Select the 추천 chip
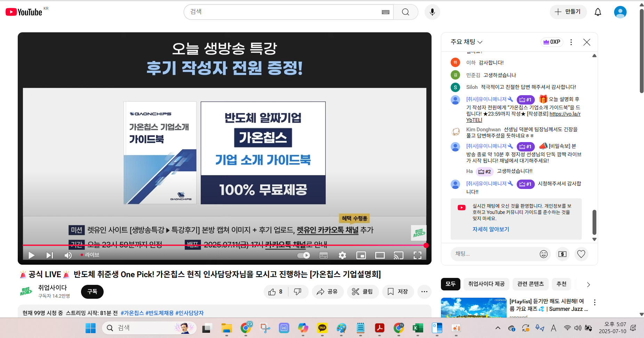Screen dimensions: 644x338 tap(561, 284)
